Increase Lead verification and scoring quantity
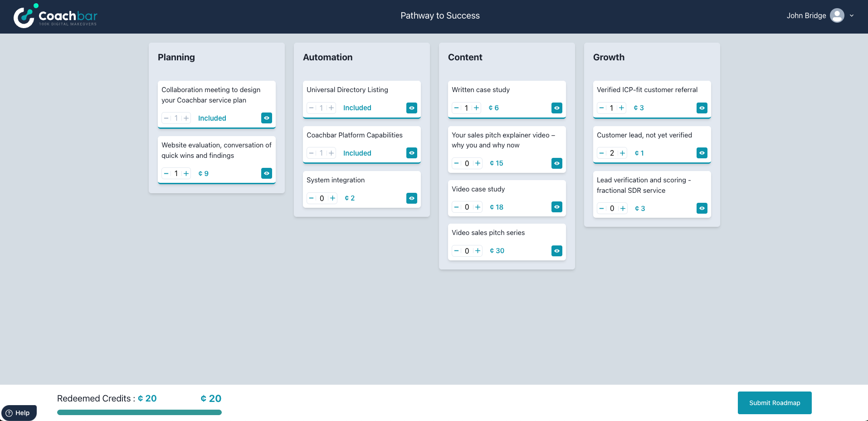The width and height of the screenshot is (868, 421). pyautogui.click(x=623, y=208)
